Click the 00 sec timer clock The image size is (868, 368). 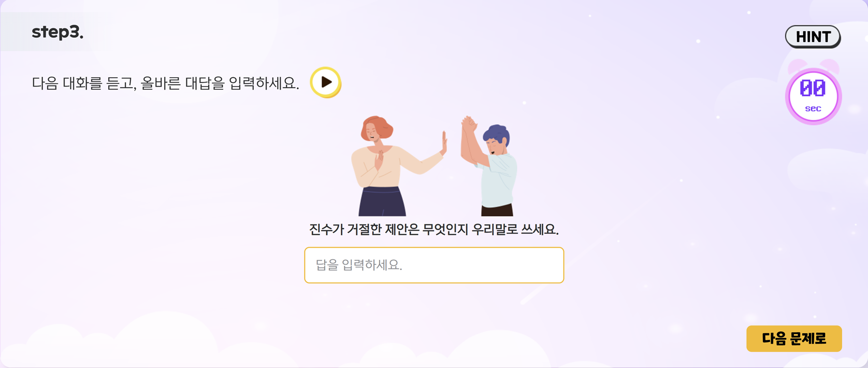(813, 96)
